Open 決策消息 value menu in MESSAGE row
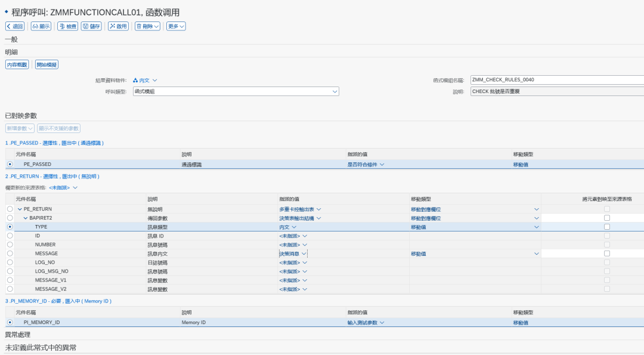 293,254
